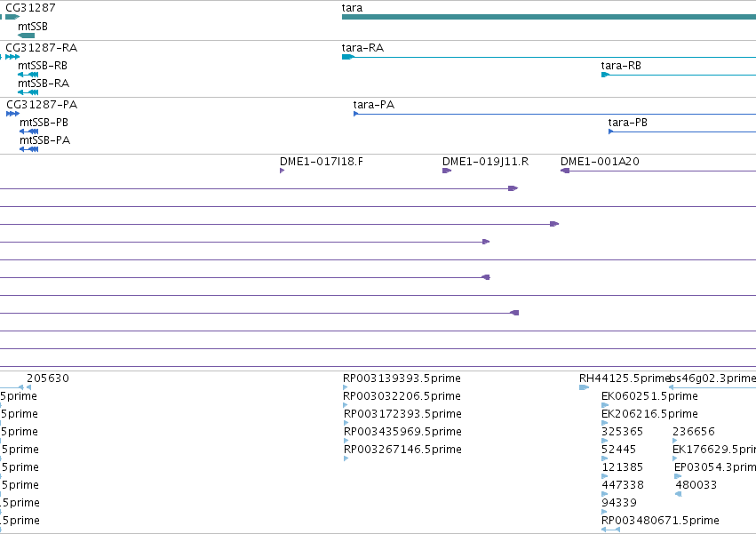Viewport: 756px width, 534px height.
Task: Click the 480033 reverse arrow feature
Action: [679, 494]
